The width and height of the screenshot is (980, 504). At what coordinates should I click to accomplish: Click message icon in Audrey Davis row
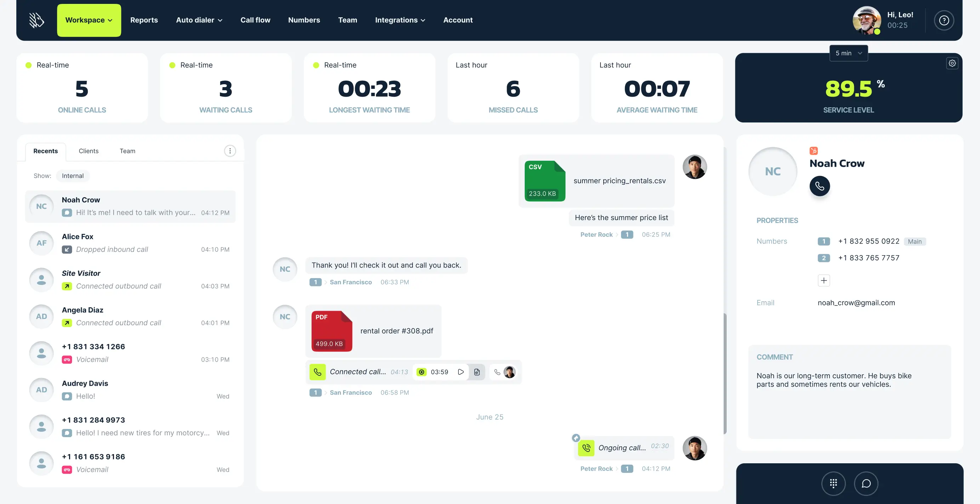tap(67, 396)
